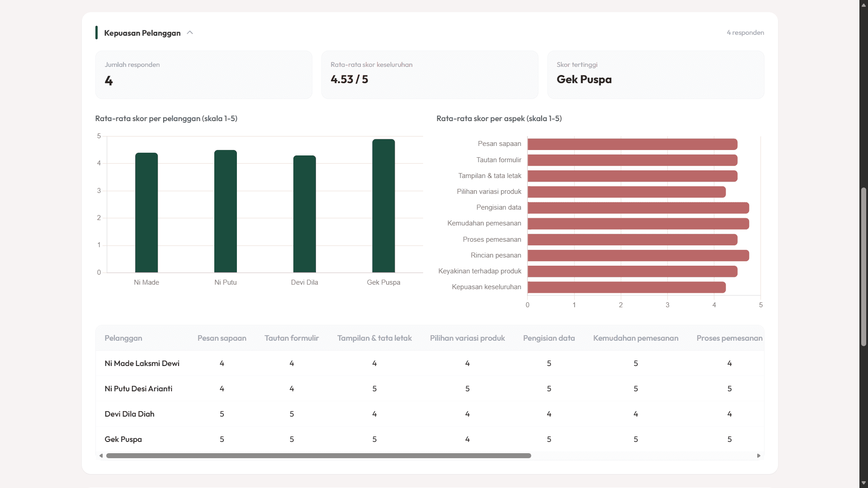
Task: Click the Proses pemesanan table column header
Action: 730,338
